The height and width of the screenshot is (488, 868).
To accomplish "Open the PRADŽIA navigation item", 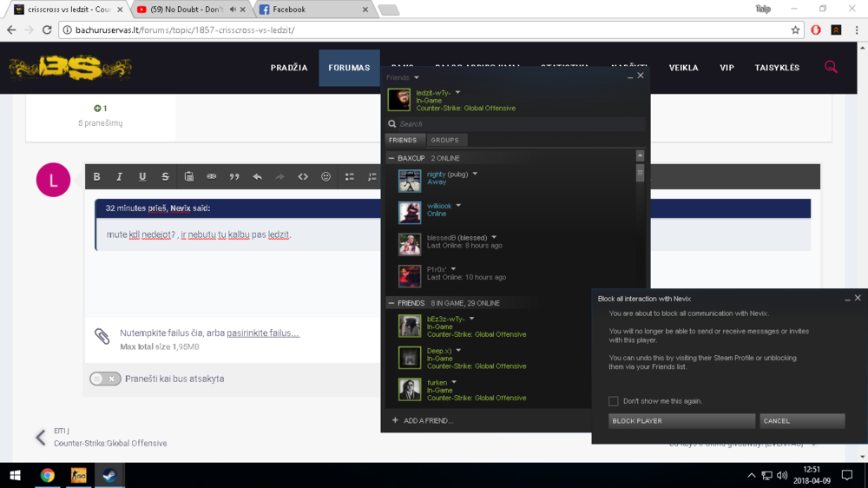I will [x=289, y=68].
